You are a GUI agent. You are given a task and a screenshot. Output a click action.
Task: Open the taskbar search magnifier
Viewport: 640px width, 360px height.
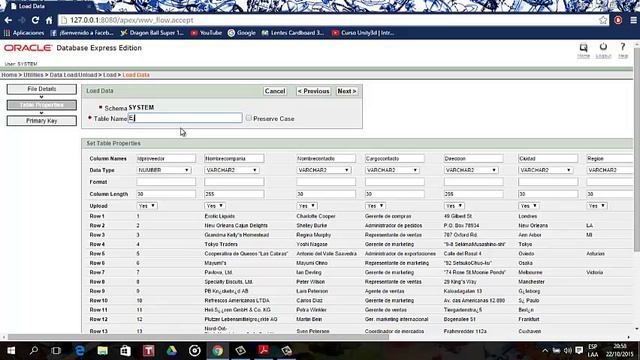point(34,350)
